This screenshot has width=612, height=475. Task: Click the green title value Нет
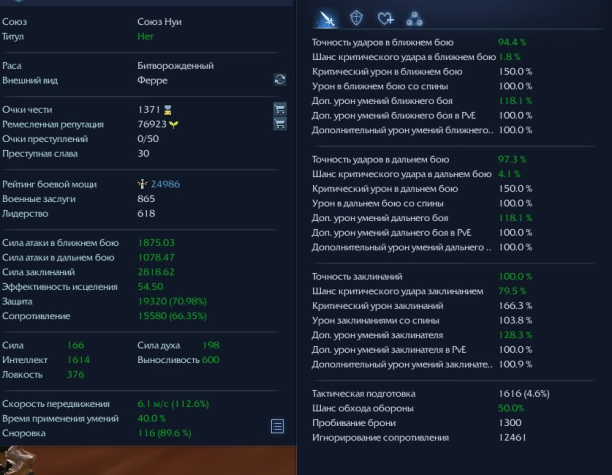[145, 36]
